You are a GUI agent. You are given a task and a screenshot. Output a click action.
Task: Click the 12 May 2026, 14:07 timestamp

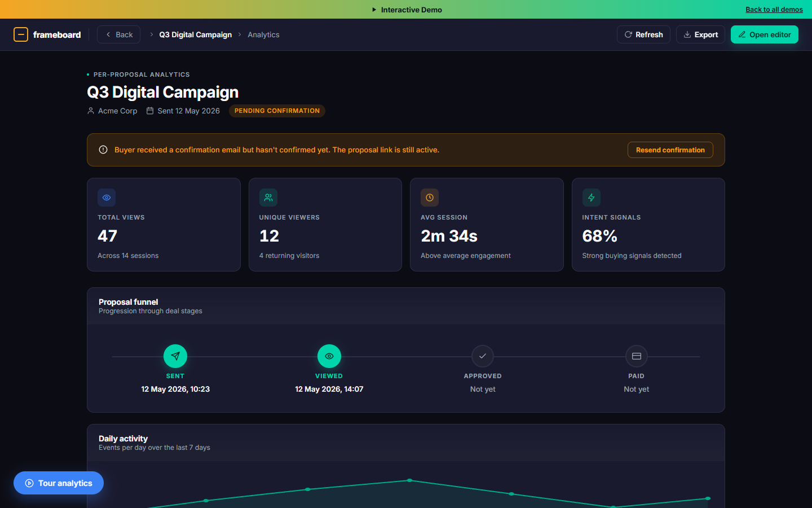coord(329,389)
